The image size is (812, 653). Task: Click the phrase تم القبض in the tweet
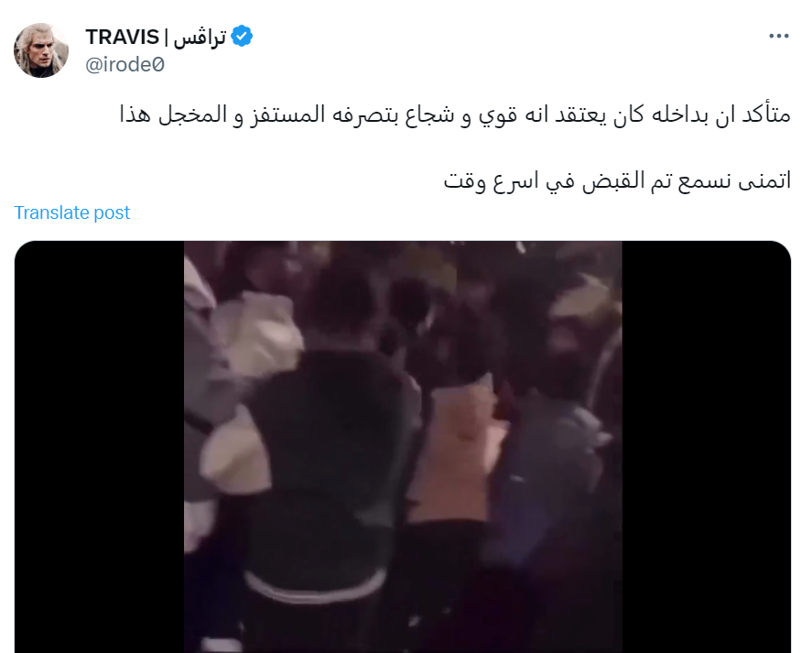[624, 180]
